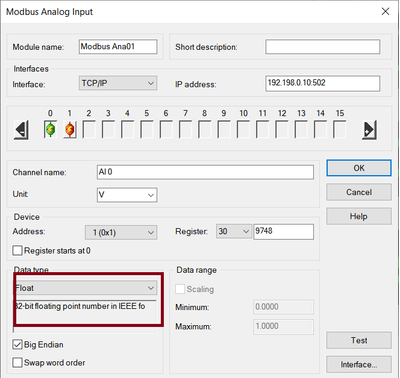This screenshot has height=378, width=400.
Task: Click the Test button
Action: [359, 340]
